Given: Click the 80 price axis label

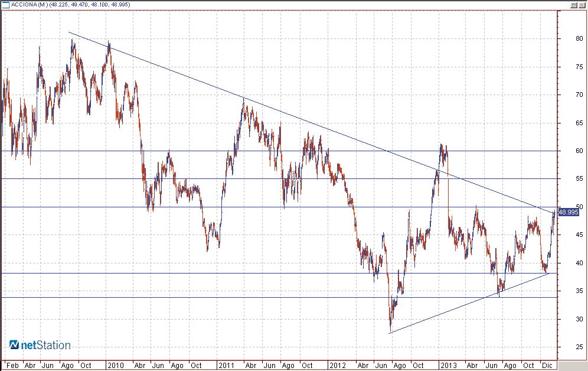Looking at the screenshot, I should [x=579, y=38].
